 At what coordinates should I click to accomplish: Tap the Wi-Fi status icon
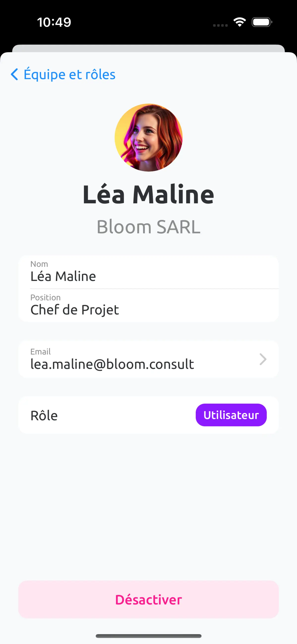tap(239, 22)
